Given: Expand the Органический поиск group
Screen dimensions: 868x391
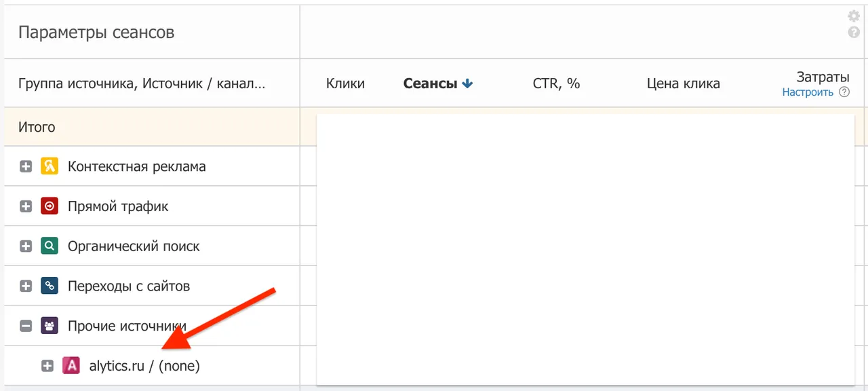Looking at the screenshot, I should [26, 246].
